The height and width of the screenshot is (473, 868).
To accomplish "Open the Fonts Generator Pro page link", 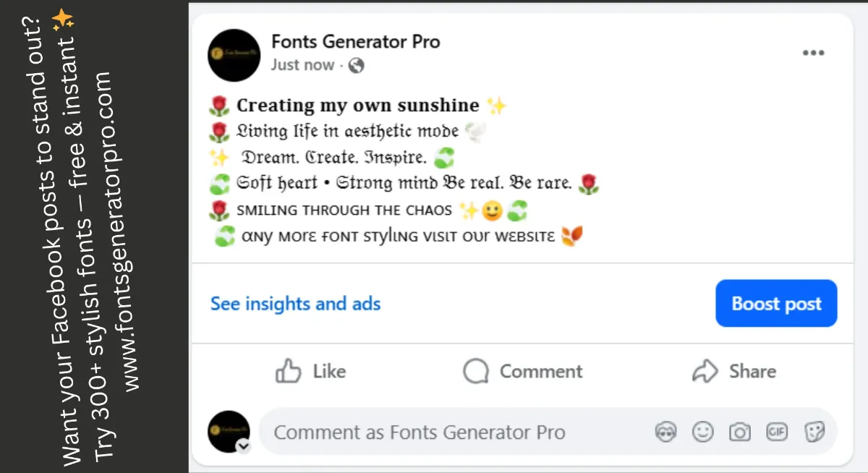I will [x=357, y=41].
